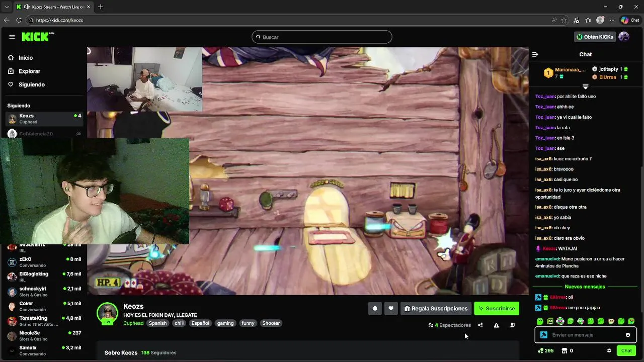644x362 pixels.
Task: Click the Enviar un mensaje field
Action: (x=586, y=335)
